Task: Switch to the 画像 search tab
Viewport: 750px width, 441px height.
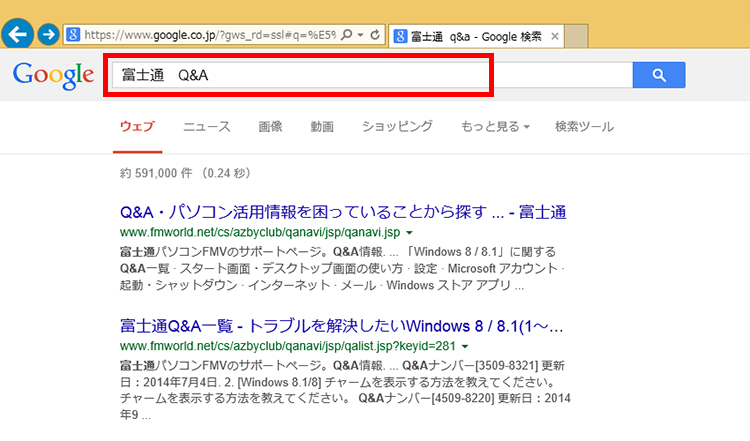Action: tap(270, 127)
